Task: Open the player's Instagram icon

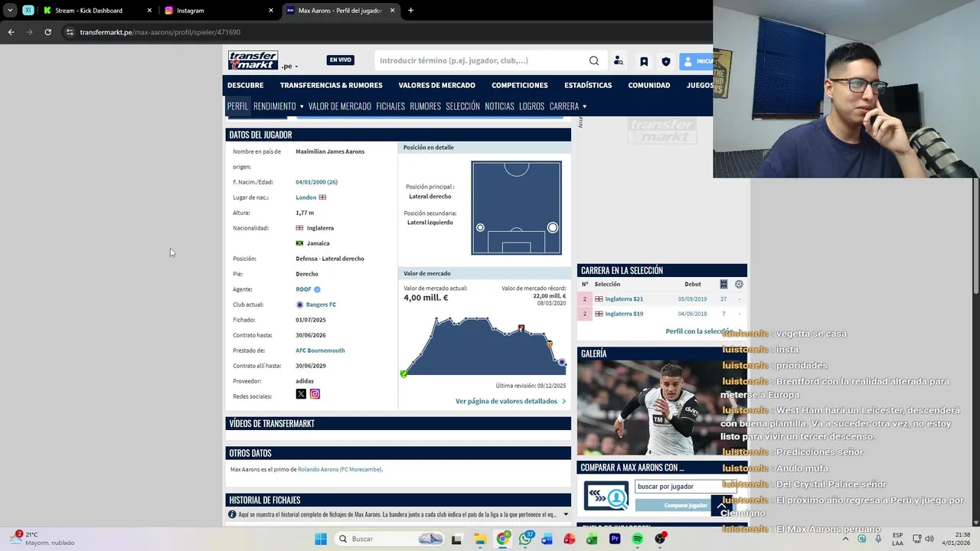Action: pos(315,394)
